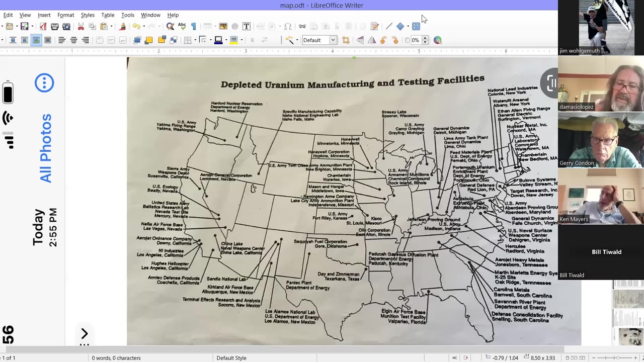Set line color swatch
Viewport: 644px width, 362px height.
(x=218, y=40)
